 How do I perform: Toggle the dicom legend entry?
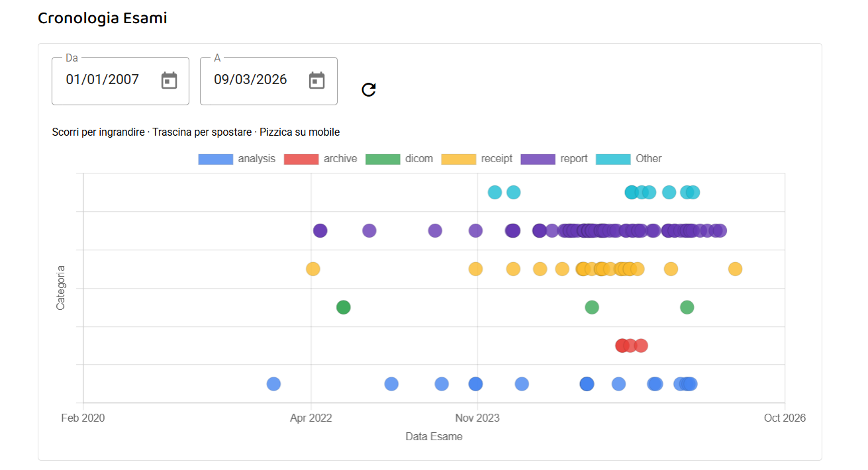tap(400, 159)
